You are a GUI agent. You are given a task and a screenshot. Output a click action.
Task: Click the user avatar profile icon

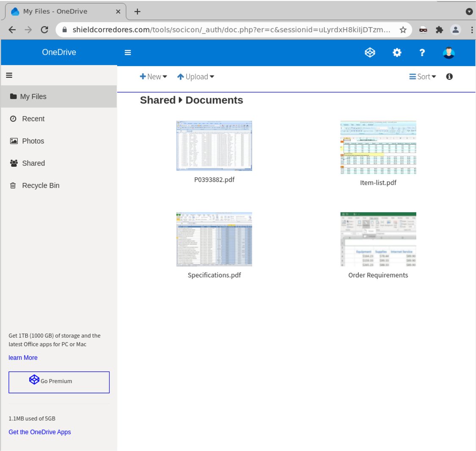point(448,53)
